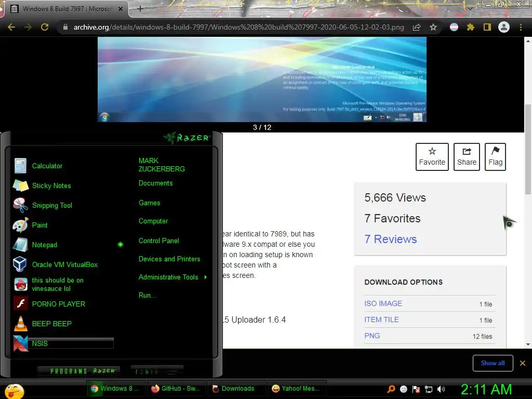Close the Windows 8 Build 7997 tab
Viewport: 532px width, 399px height.
click(121, 9)
